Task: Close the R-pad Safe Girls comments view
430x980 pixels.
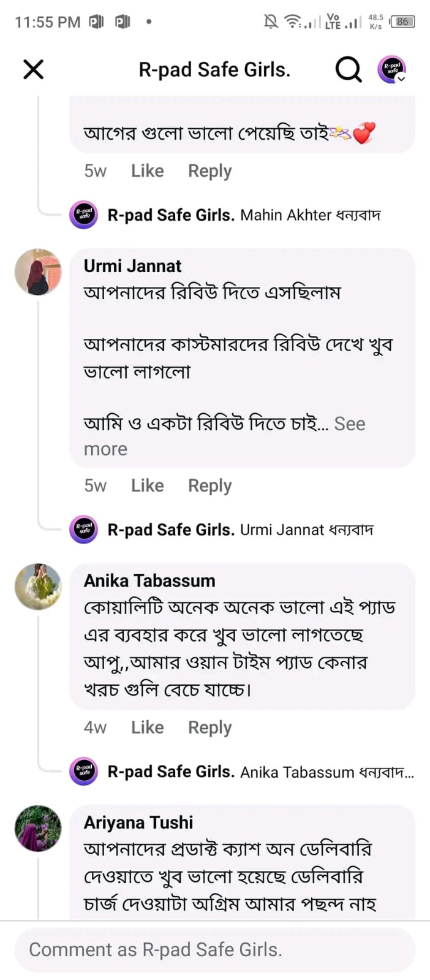Action: click(34, 69)
